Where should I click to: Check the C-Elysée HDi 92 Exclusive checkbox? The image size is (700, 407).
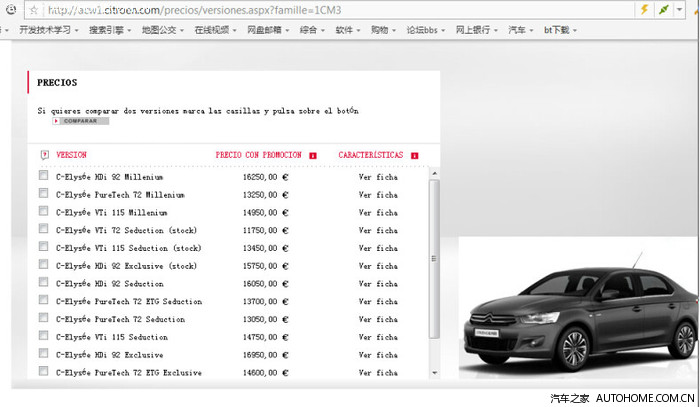click(x=43, y=354)
